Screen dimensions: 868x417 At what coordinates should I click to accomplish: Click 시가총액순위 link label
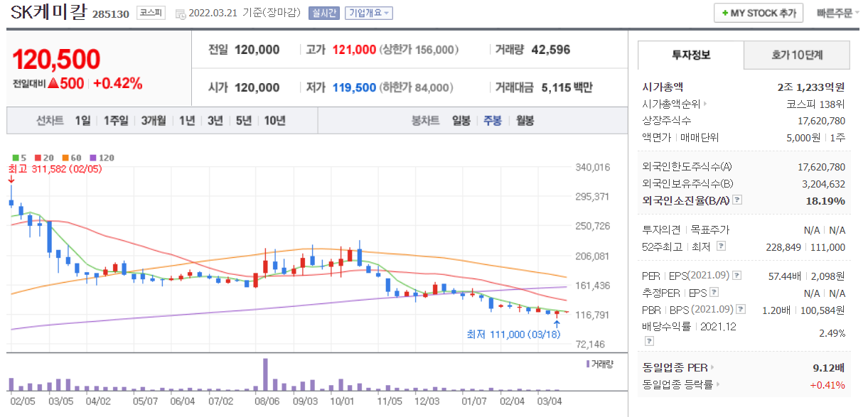(x=671, y=104)
